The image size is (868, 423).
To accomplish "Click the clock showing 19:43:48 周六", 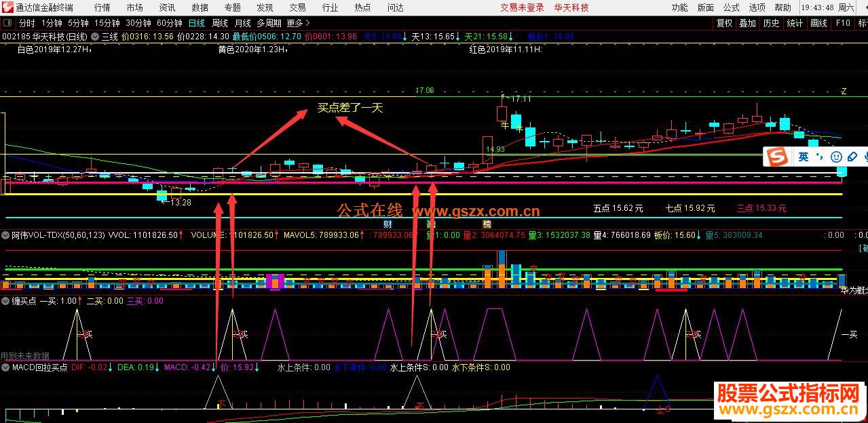I will click(x=828, y=7).
